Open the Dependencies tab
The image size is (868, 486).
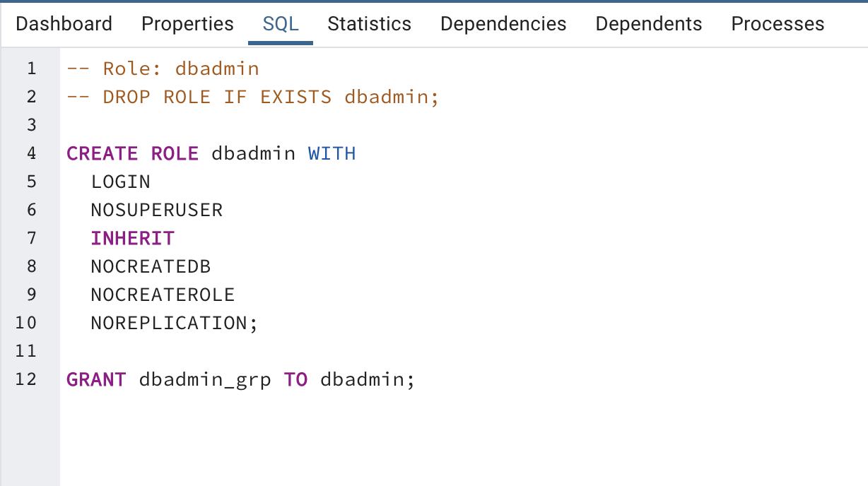[x=503, y=23]
